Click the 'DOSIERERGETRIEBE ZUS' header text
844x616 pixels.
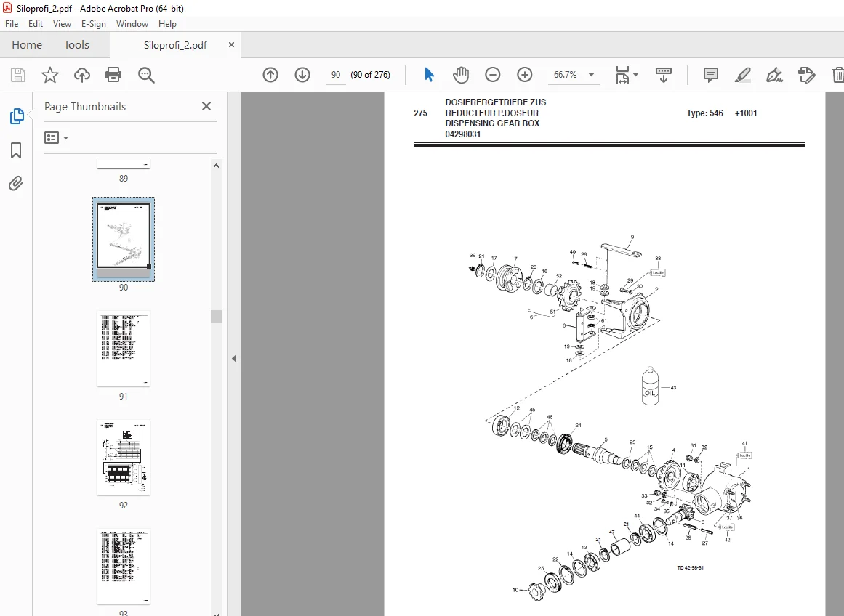click(495, 102)
